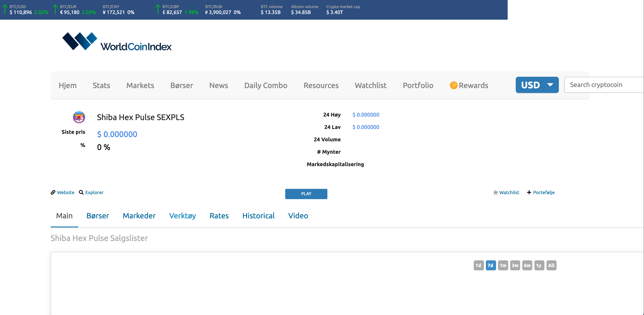644x315 pixels.
Task: Open the Markets menu item
Action: 140,85
